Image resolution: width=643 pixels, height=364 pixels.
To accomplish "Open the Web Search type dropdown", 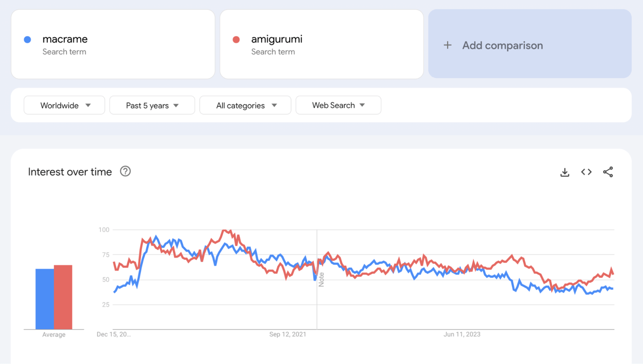I will [x=338, y=105].
